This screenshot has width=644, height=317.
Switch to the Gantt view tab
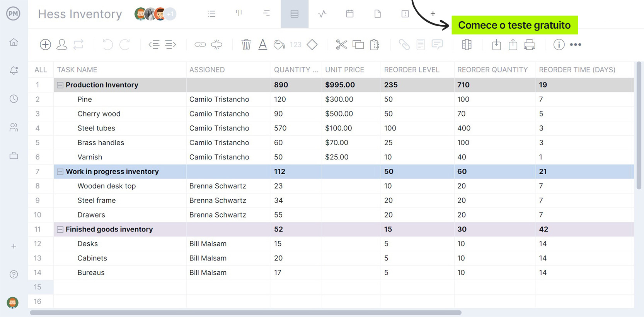267,14
